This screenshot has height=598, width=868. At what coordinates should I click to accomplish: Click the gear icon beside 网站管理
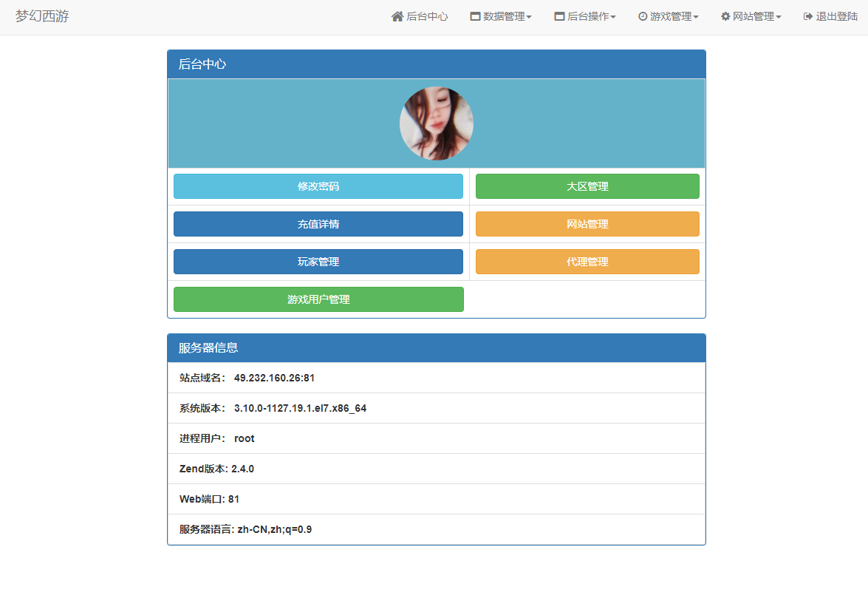[x=725, y=16]
